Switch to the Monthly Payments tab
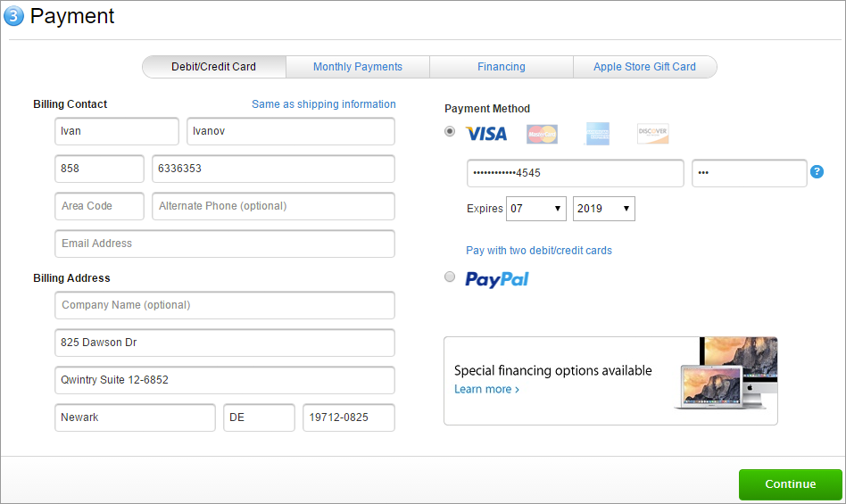Screen dimensions: 846x504 click(358, 67)
